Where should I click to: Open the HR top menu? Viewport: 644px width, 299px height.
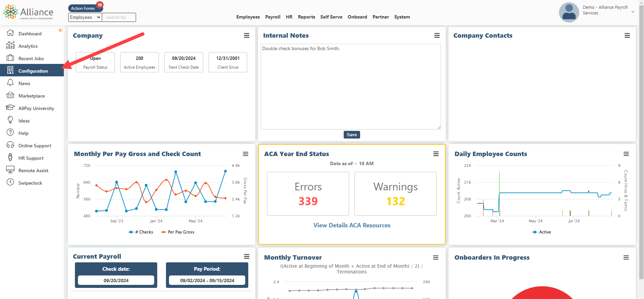tap(289, 17)
